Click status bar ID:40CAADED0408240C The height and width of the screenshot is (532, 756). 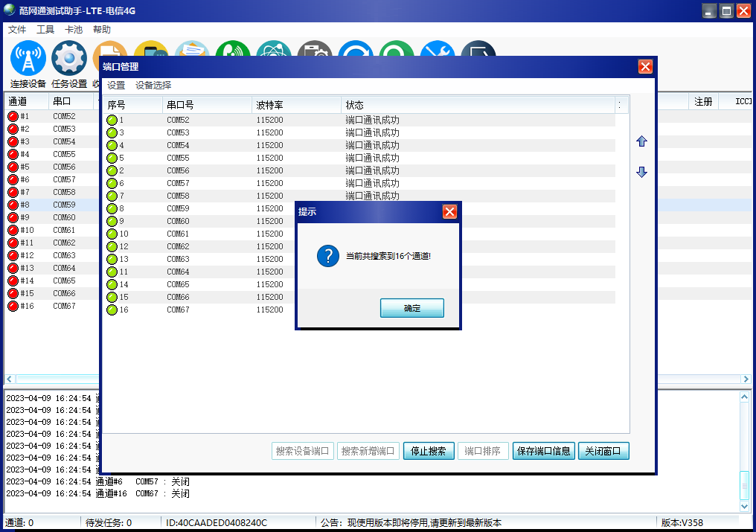(x=217, y=523)
